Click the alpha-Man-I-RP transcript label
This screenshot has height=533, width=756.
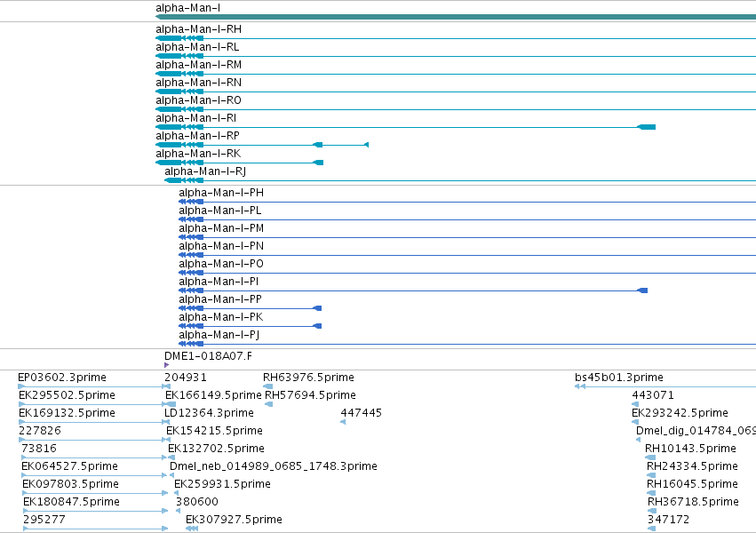197,137
